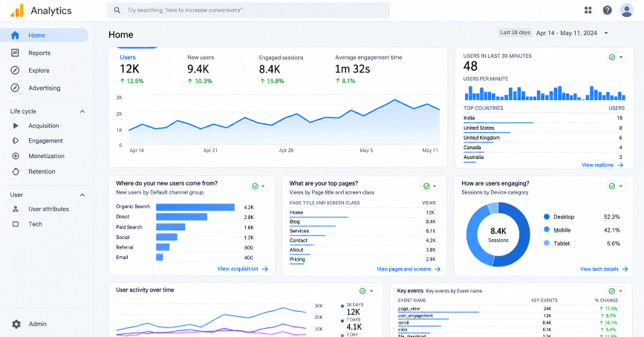Click the 8.4K Sessions donut chart
The image size is (644, 337).
pyautogui.click(x=498, y=235)
